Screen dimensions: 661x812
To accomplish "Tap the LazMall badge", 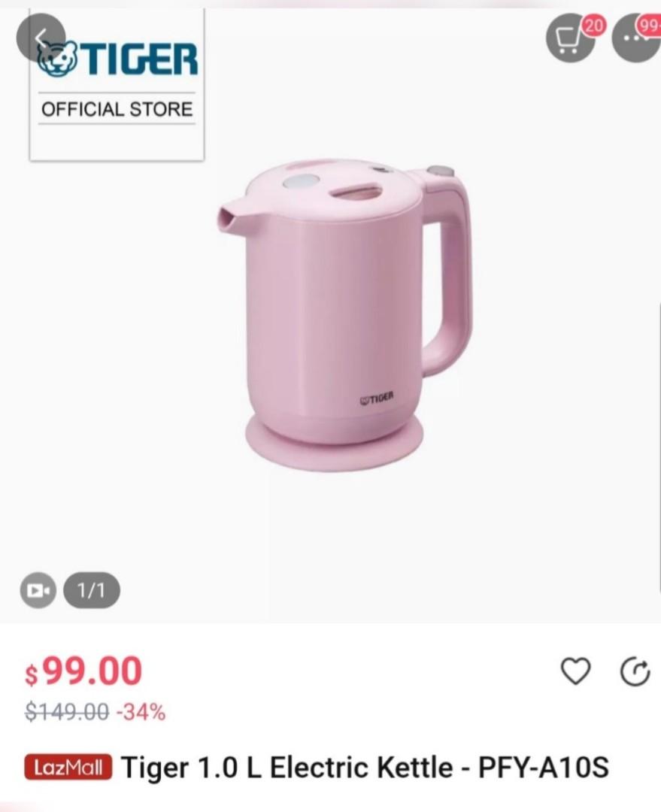I will (68, 768).
